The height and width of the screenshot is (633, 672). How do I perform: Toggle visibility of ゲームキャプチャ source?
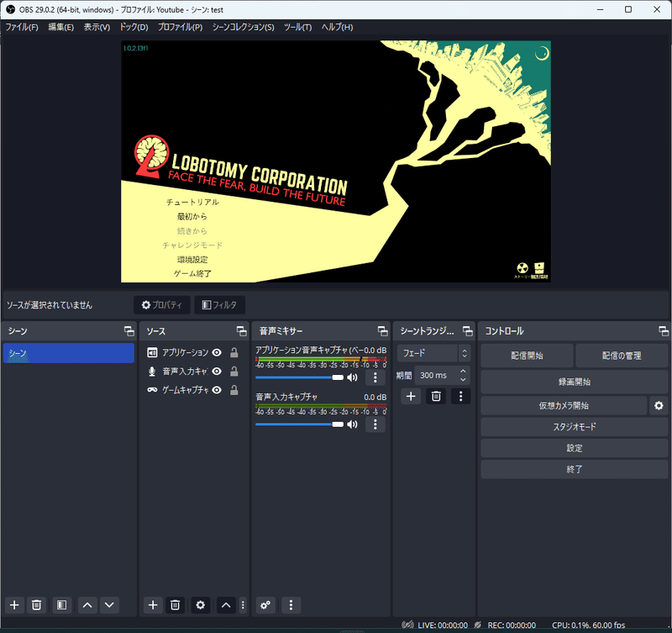pos(217,390)
